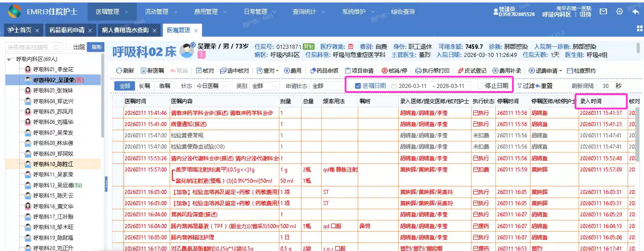Screen dimensions: 644x251
Task: Open the mail messages icon
Action: click(x=603, y=12)
